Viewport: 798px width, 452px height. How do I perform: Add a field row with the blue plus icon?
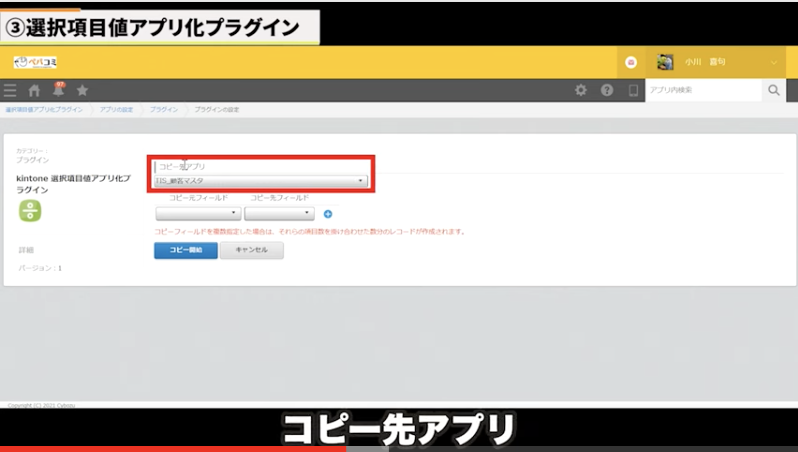click(x=327, y=214)
